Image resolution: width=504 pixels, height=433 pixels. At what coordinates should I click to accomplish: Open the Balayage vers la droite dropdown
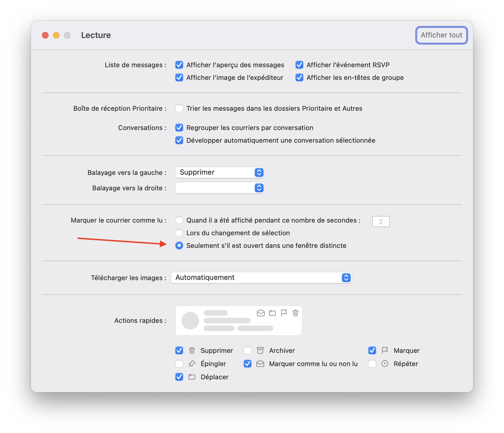point(220,188)
